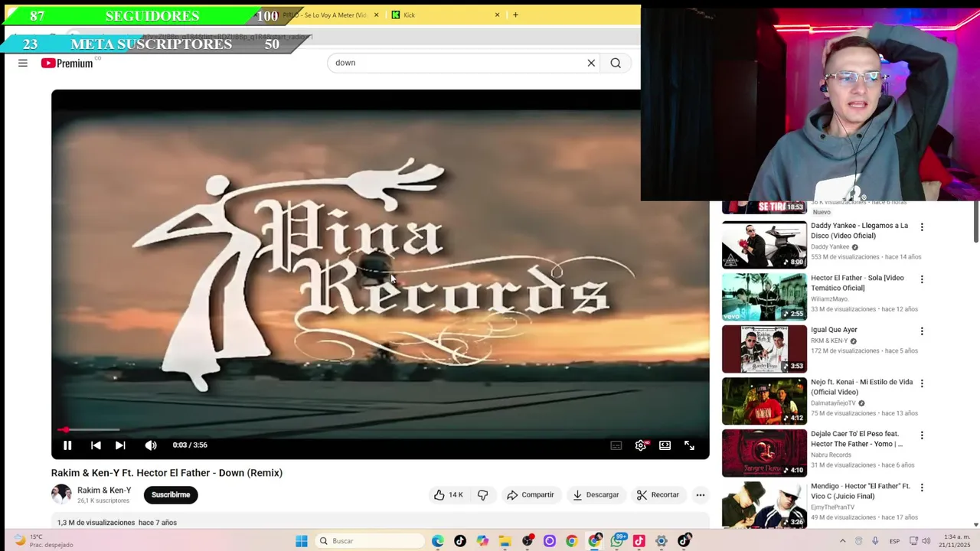
Task: Click the search magnifier button
Action: (x=616, y=63)
